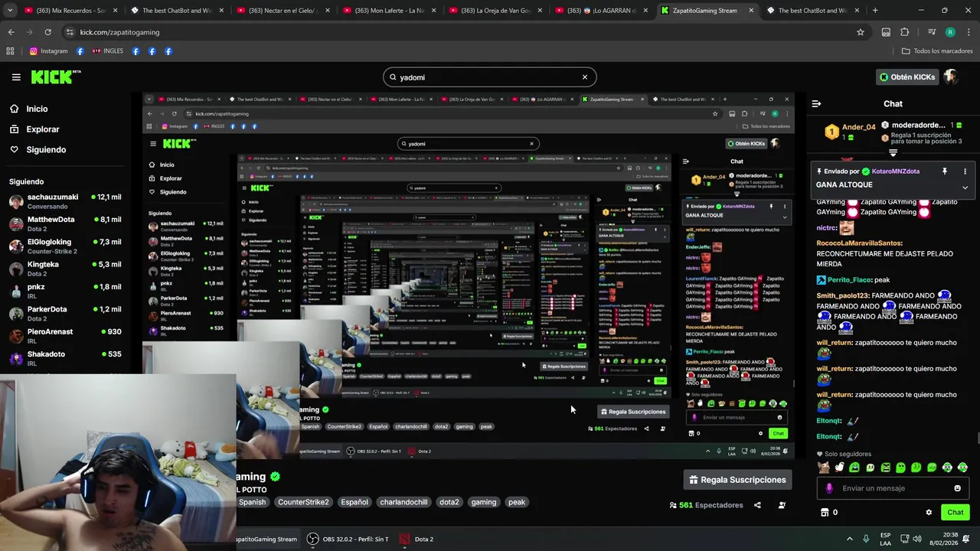Screen dimensions: 980x551
Task: Select the peak tag
Action: [x=517, y=502]
